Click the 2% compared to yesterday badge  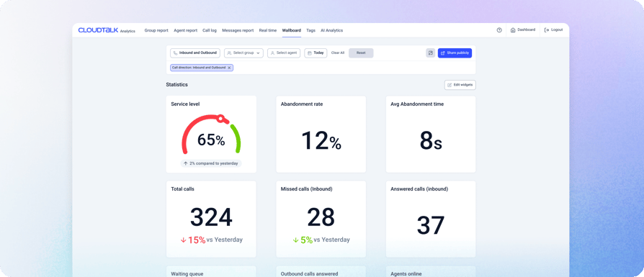pos(211,163)
